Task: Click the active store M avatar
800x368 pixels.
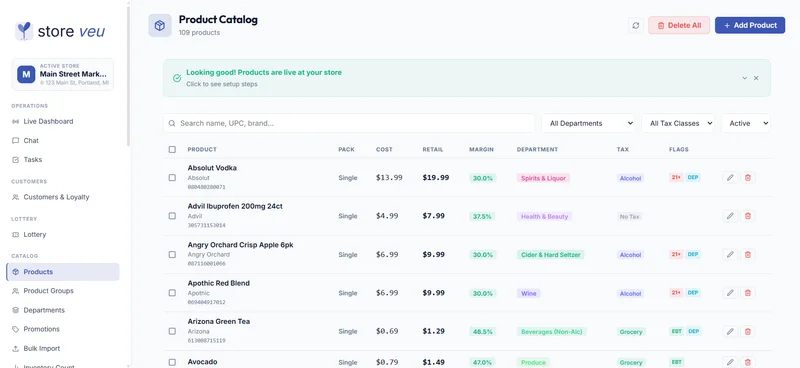Action: [x=26, y=74]
